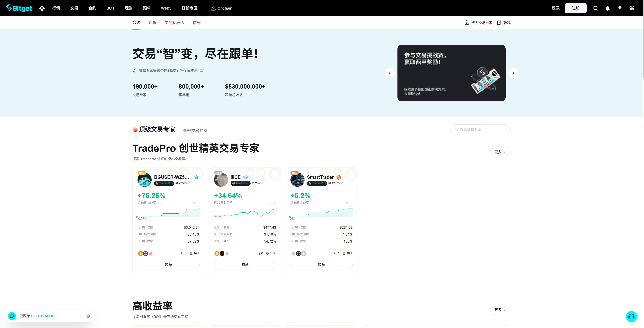Click 跟单 button on IIICE card
This screenshot has width=644, height=328.
245,265
